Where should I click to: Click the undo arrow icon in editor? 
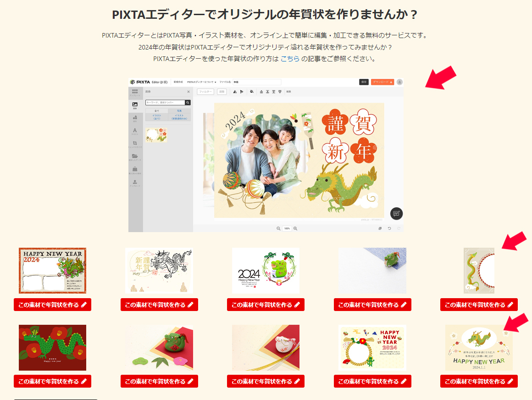click(389, 228)
